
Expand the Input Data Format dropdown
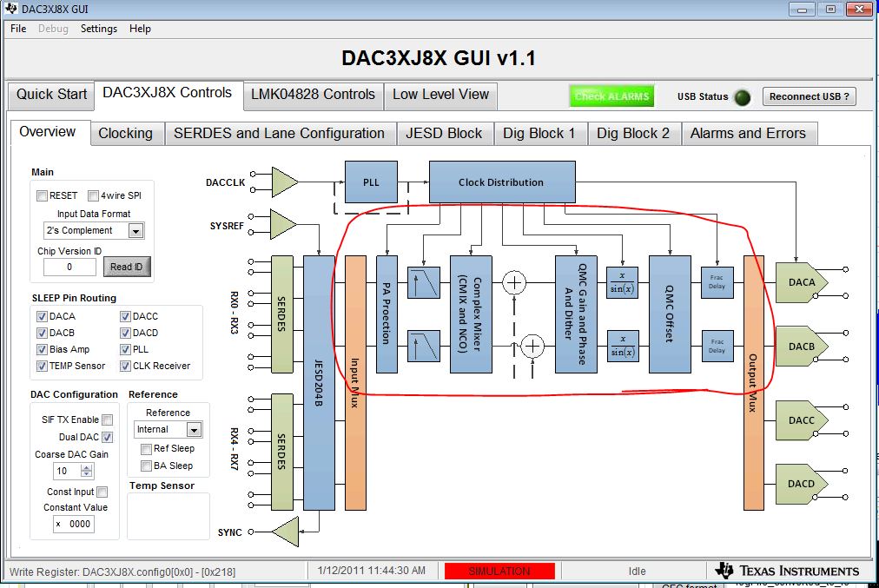coord(135,230)
